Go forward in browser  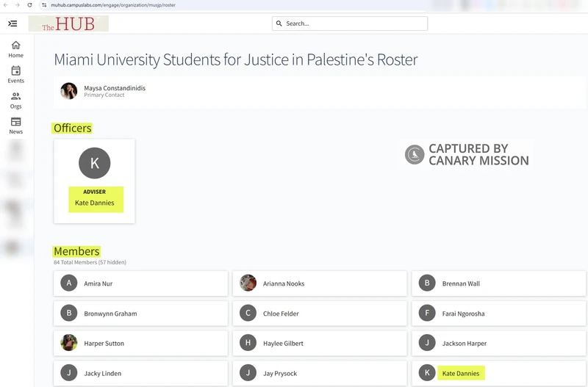click(x=18, y=5)
